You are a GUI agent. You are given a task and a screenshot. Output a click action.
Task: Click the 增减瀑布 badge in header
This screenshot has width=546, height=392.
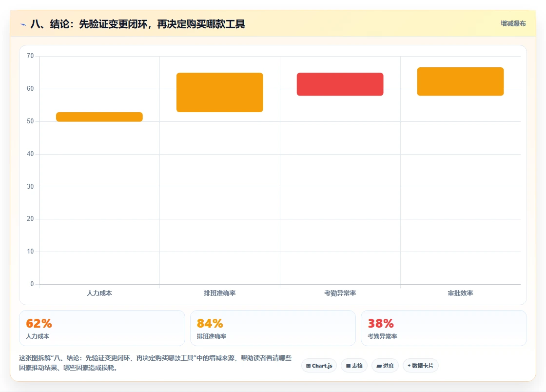[513, 24]
